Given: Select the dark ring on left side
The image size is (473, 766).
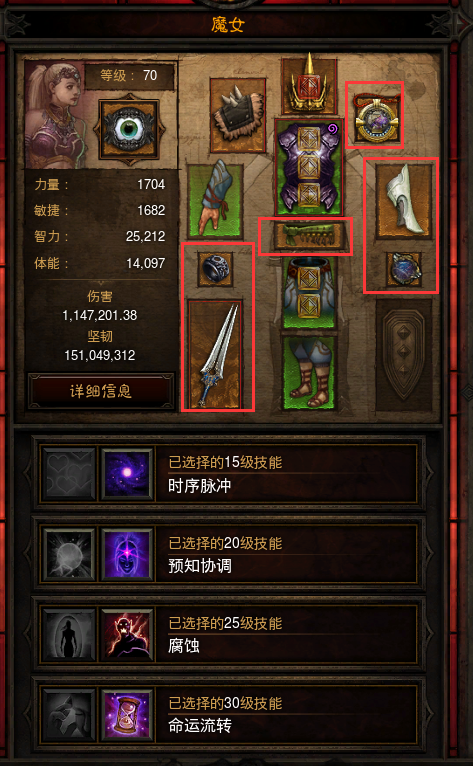Looking at the screenshot, I should click(215, 269).
